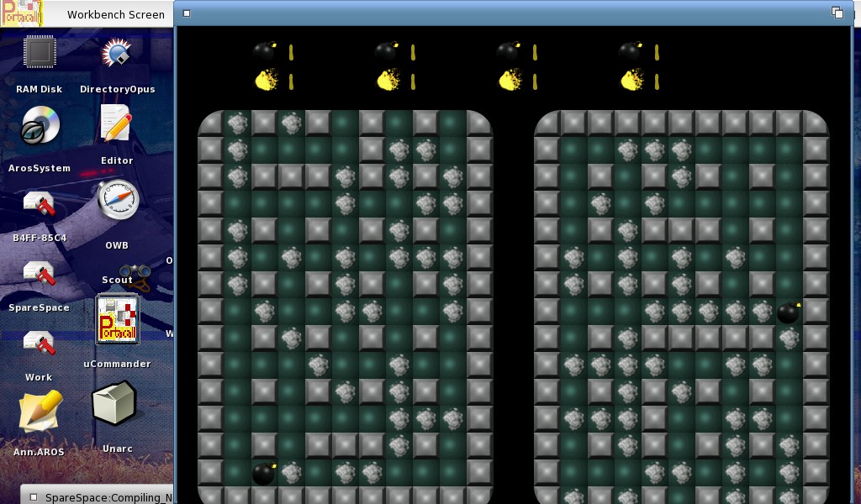The image size is (861, 504).
Task: Click the Portacall logo in screen bar
Action: (21, 13)
